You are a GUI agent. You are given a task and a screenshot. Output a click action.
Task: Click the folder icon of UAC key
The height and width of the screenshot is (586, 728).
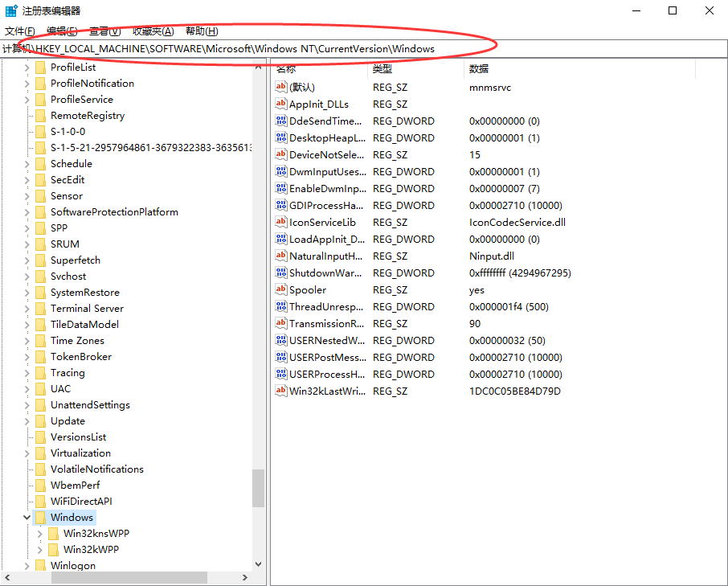tap(41, 388)
